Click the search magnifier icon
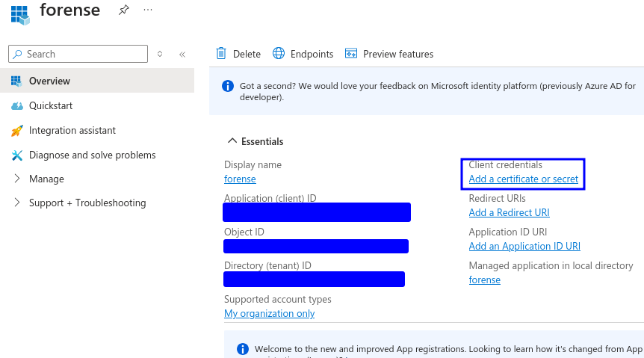 [x=17, y=55]
